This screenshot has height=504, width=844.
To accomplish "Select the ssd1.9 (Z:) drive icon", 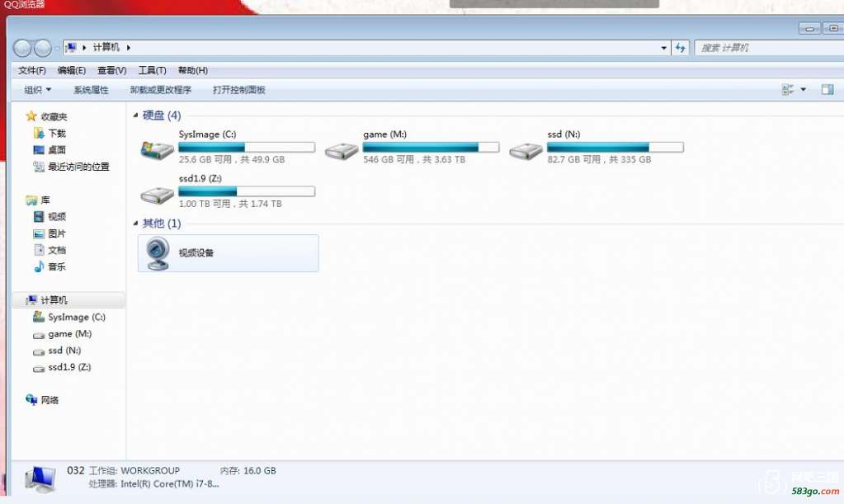I will pyautogui.click(x=158, y=195).
